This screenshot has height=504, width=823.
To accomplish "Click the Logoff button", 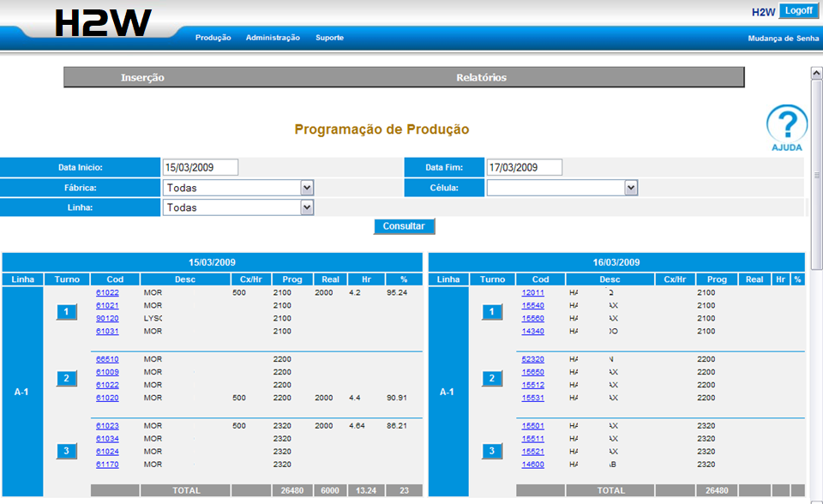I will coord(798,10).
